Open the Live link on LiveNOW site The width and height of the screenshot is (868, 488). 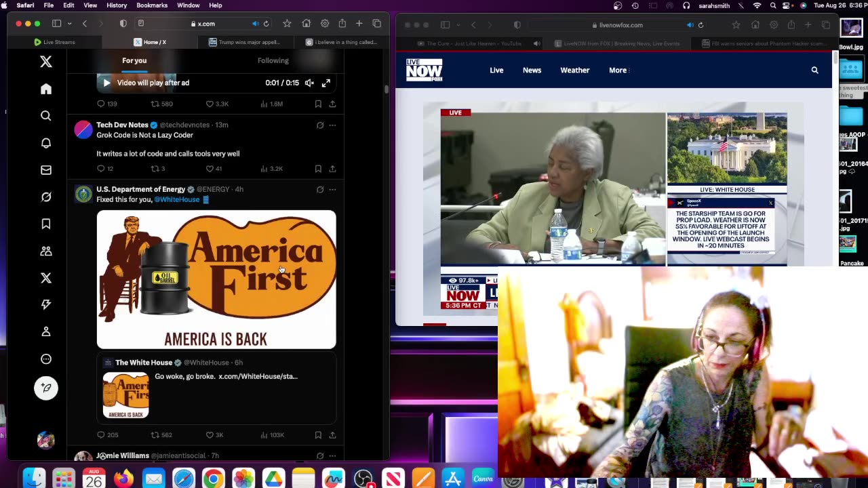tap(496, 70)
